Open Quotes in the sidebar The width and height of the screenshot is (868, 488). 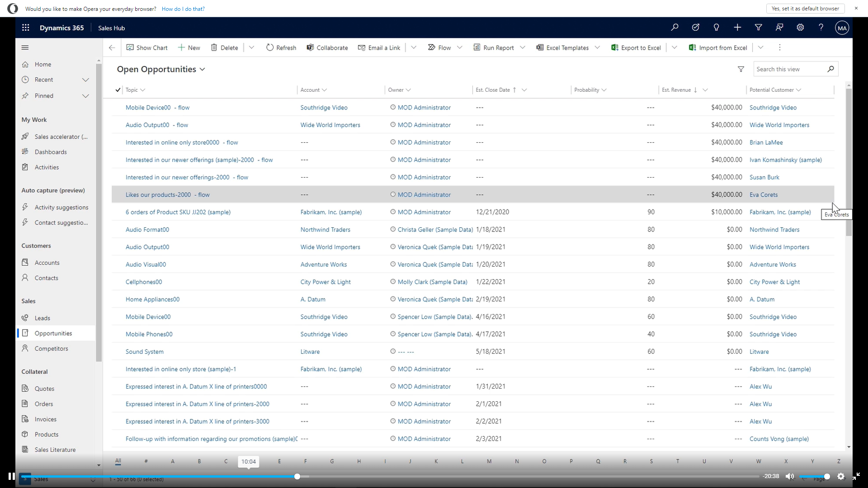44,389
